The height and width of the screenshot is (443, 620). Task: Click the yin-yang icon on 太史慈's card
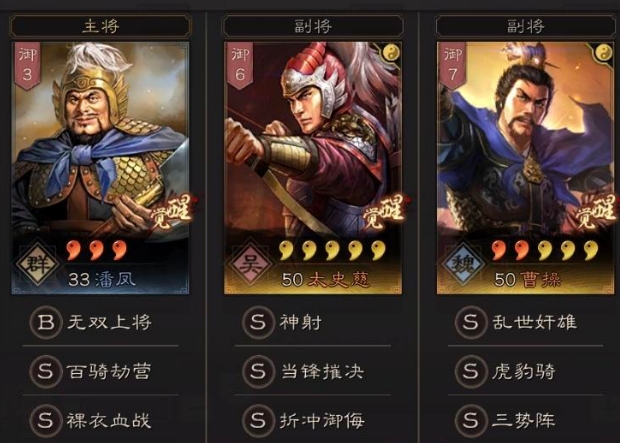pyautogui.click(x=391, y=52)
